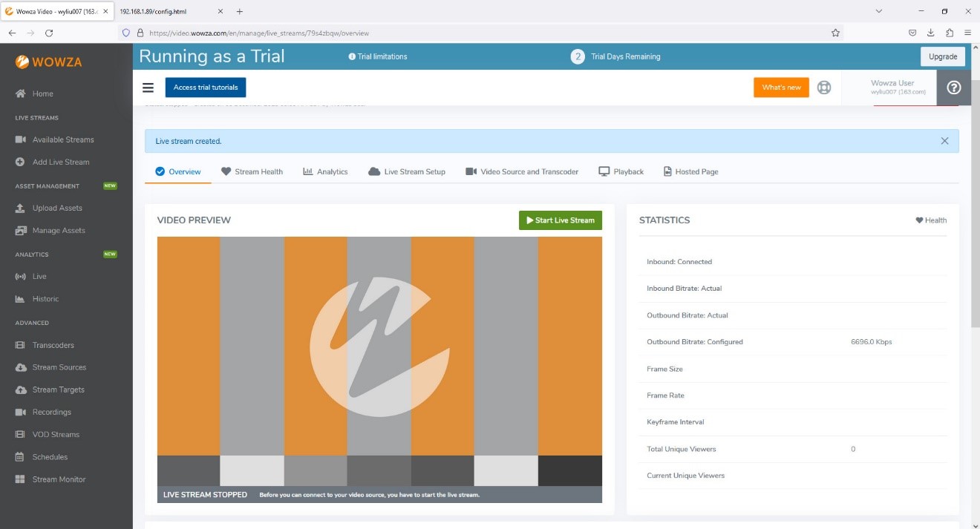Click the Trial limitations info icon
Screen dimensions: 980x529
pyautogui.click(x=352, y=56)
